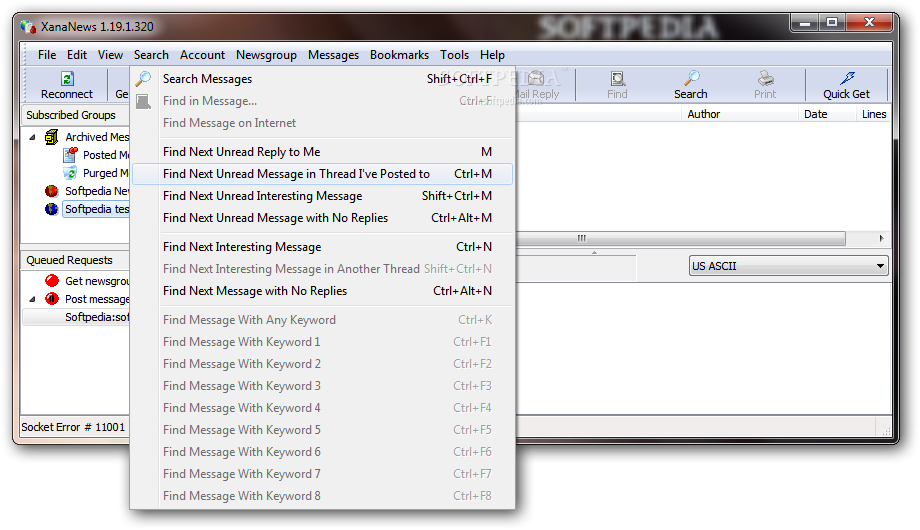Open the Account menu
Viewport: 920px width, 530px height.
(x=202, y=55)
